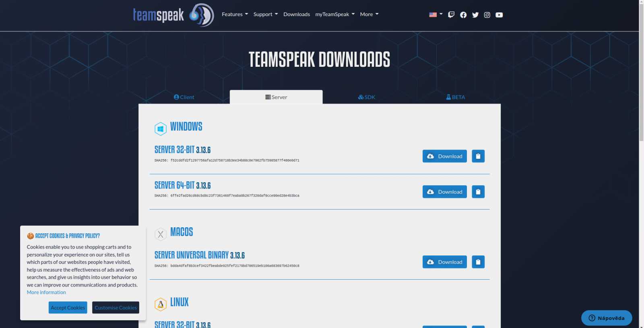Image resolution: width=644 pixels, height=328 pixels.
Task: Open the Facebook social icon
Action: tap(463, 15)
